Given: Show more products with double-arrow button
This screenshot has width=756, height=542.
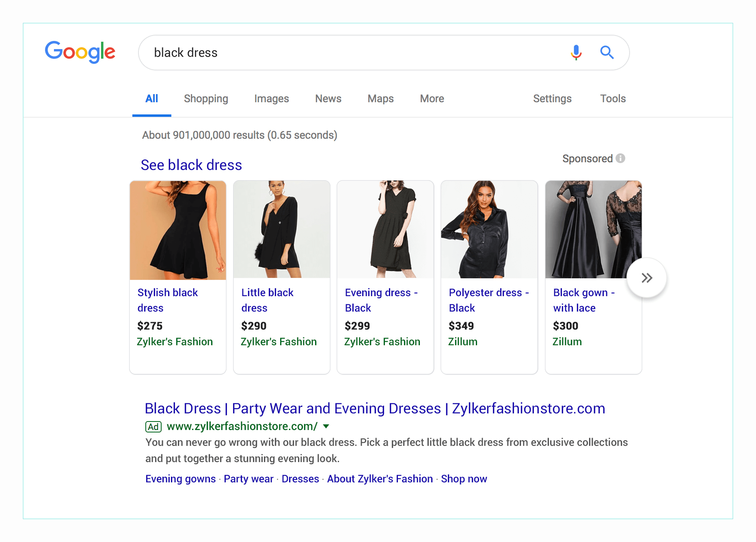Looking at the screenshot, I should [x=646, y=278].
